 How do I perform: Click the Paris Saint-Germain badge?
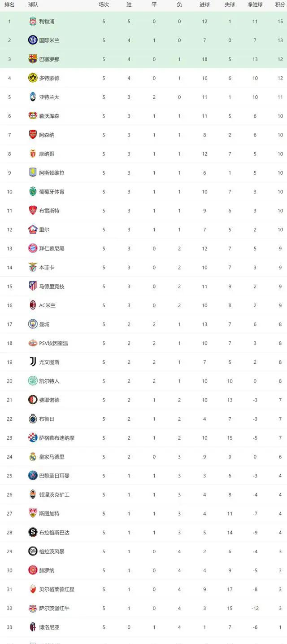point(32,476)
